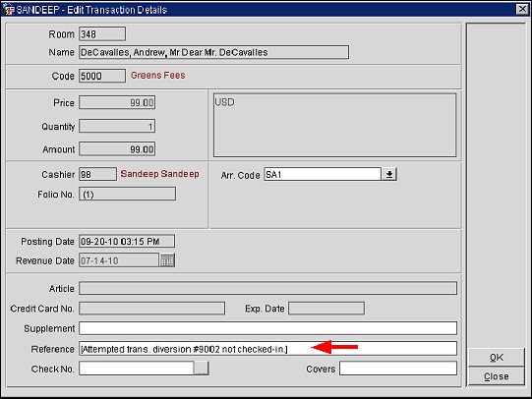Expand the Arr. Code dropdown arrow
Screen dimensions: 532x399
[x=389, y=174]
